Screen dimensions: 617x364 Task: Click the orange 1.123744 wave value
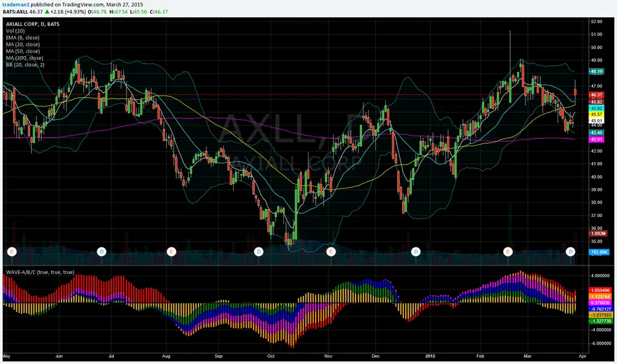(x=601, y=296)
